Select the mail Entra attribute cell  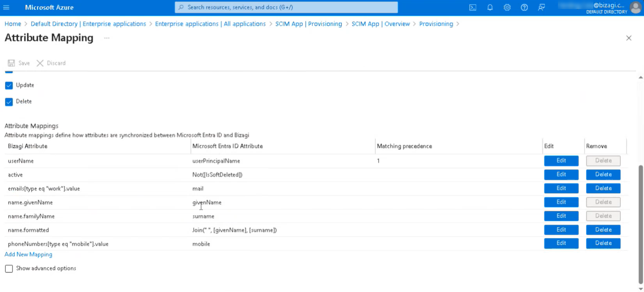[198, 189]
